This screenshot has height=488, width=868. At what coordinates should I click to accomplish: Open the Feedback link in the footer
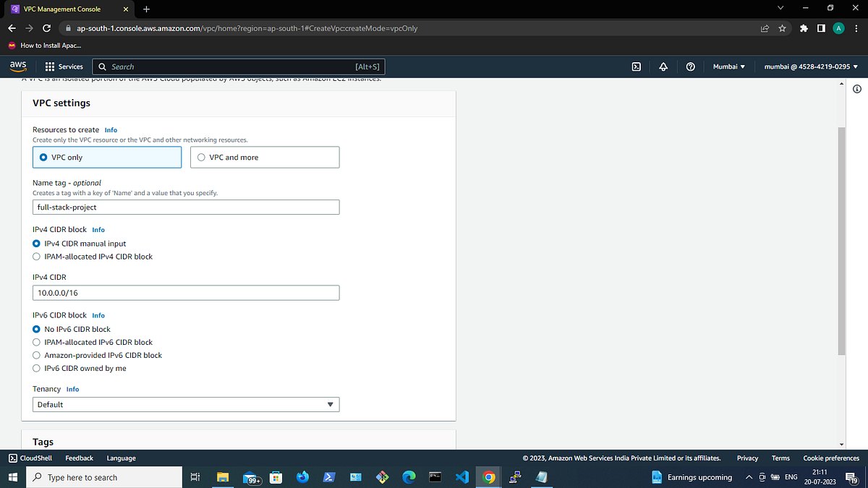tap(79, 458)
